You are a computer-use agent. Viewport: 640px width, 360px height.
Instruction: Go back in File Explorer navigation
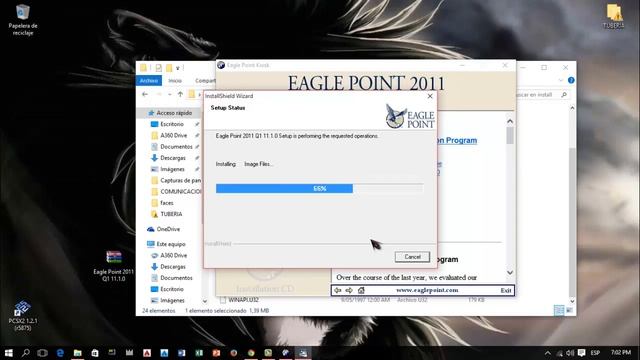click(145, 94)
